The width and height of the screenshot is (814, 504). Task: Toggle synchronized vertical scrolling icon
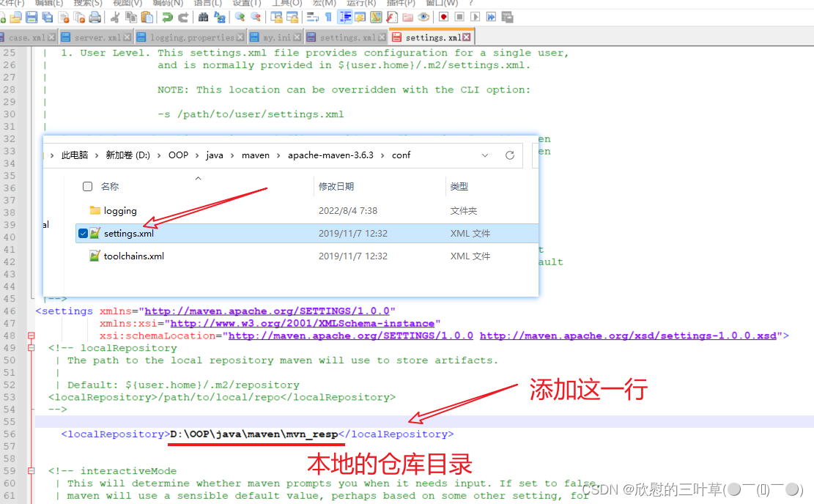click(x=276, y=17)
